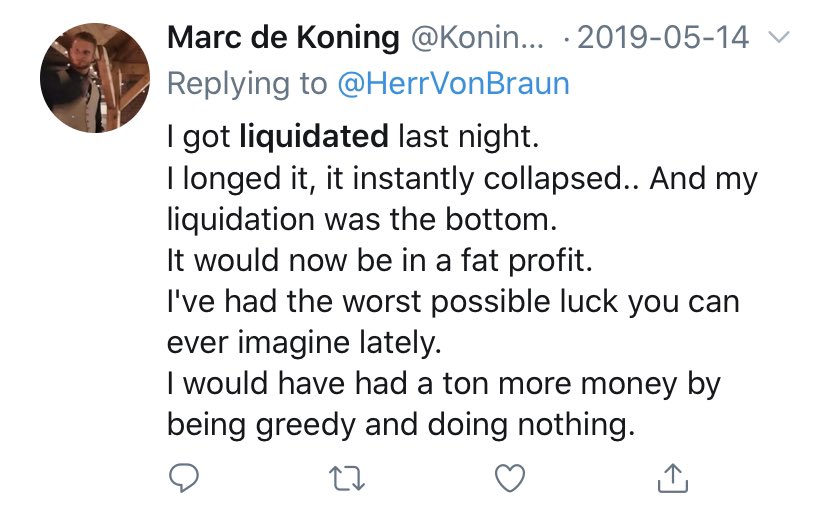Click 'being greedy and doing nothing.'
828x506 pixels.
[x=401, y=425]
